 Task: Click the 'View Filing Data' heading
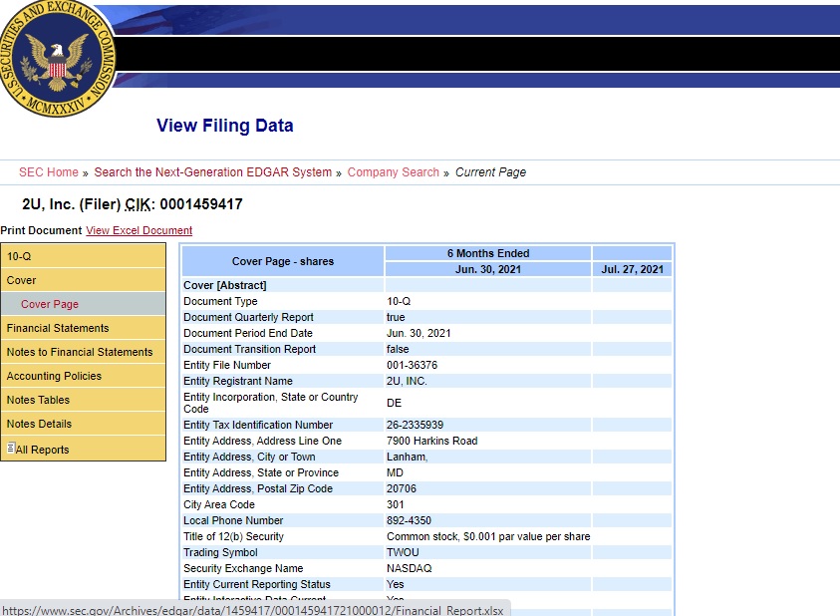tap(224, 126)
